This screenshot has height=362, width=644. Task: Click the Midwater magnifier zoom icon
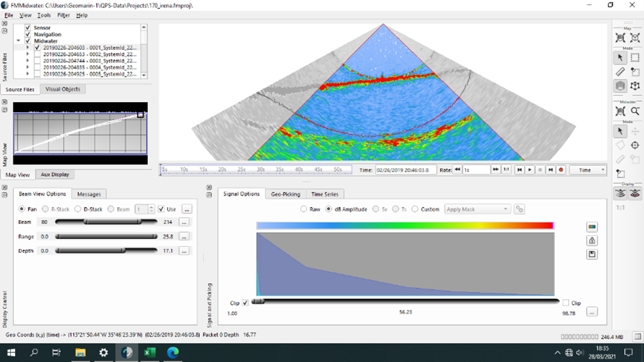pos(635,111)
